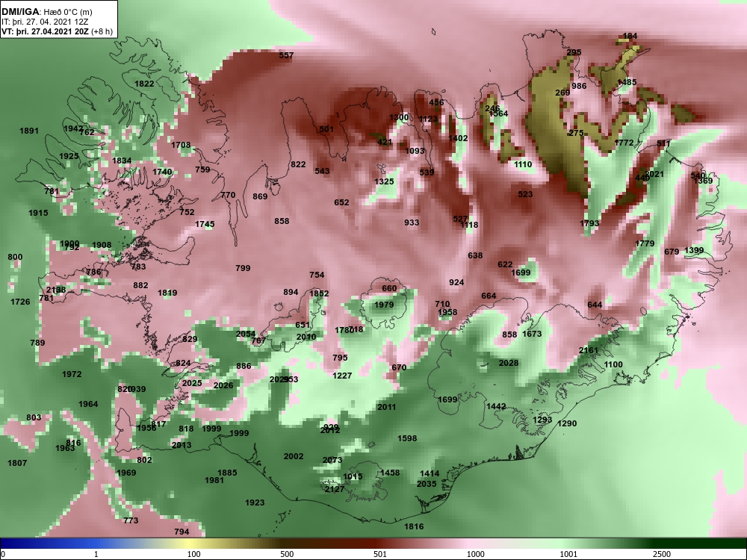
Task: Click the map value 1915
Action: click(x=38, y=213)
